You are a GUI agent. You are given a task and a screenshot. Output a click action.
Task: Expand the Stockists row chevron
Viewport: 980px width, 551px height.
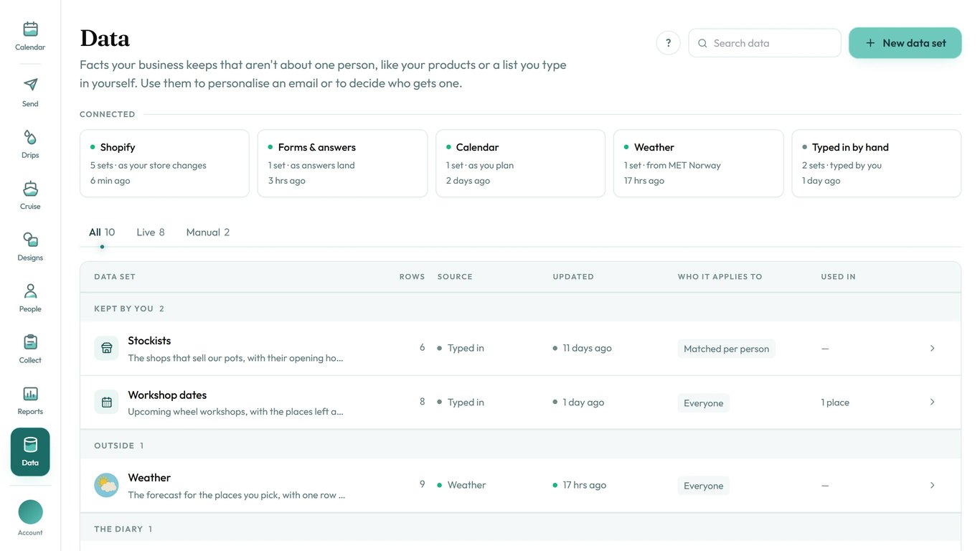[932, 348]
